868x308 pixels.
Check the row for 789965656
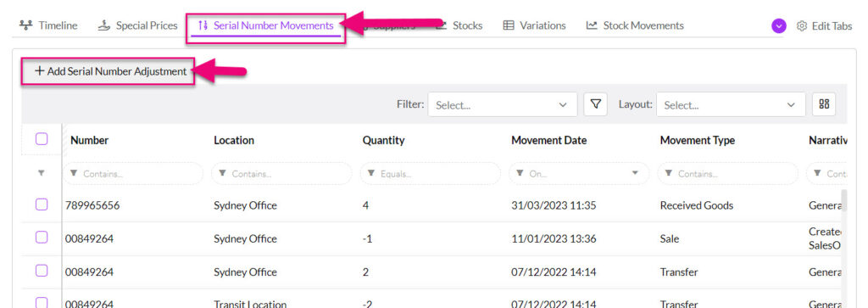tap(42, 205)
